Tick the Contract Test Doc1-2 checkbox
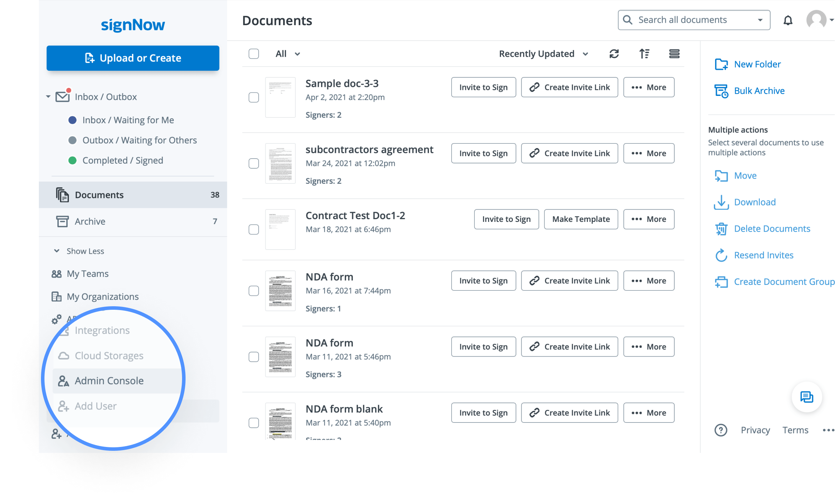 point(253,230)
